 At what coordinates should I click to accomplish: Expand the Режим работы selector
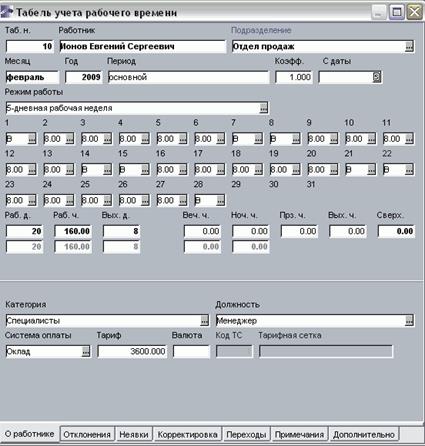tap(263, 108)
